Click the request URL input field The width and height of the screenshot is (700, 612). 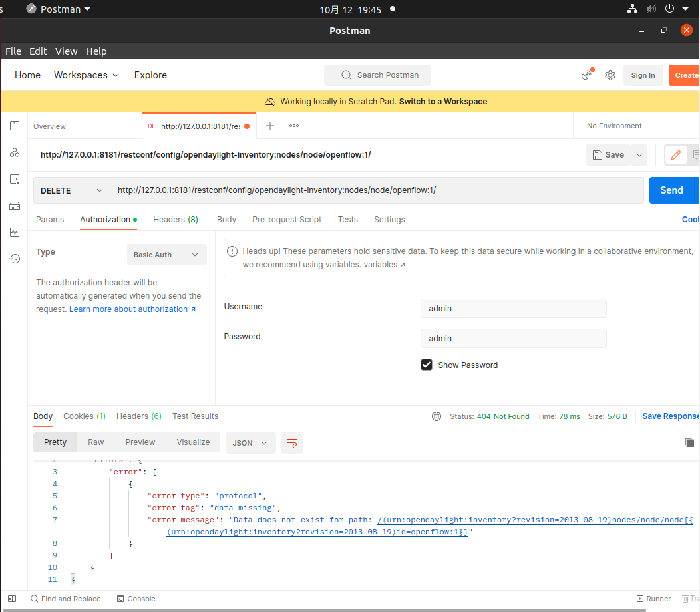tap(377, 190)
